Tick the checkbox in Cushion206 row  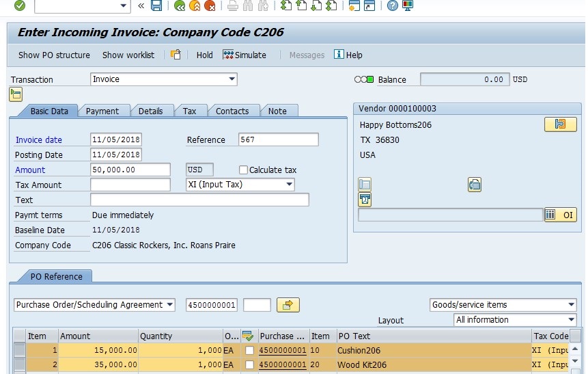[x=249, y=350]
